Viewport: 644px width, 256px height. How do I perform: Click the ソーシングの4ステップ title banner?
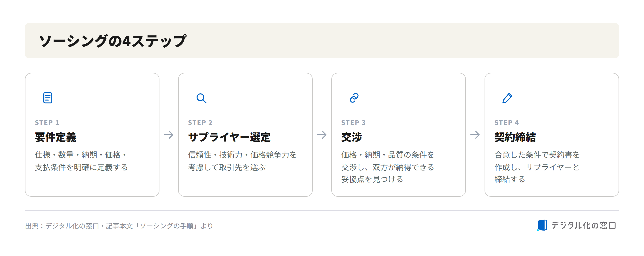pyautogui.click(x=322, y=41)
